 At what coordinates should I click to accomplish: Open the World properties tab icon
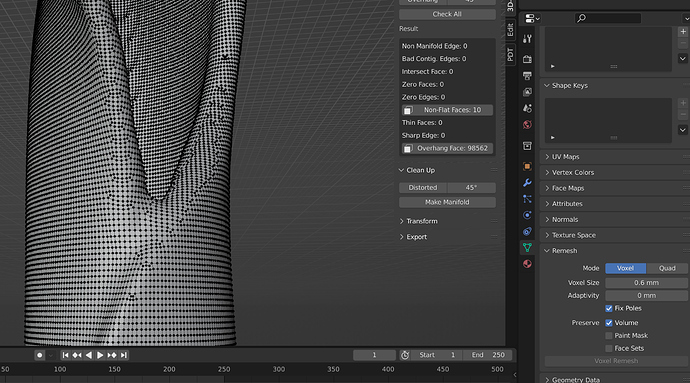coord(527,125)
